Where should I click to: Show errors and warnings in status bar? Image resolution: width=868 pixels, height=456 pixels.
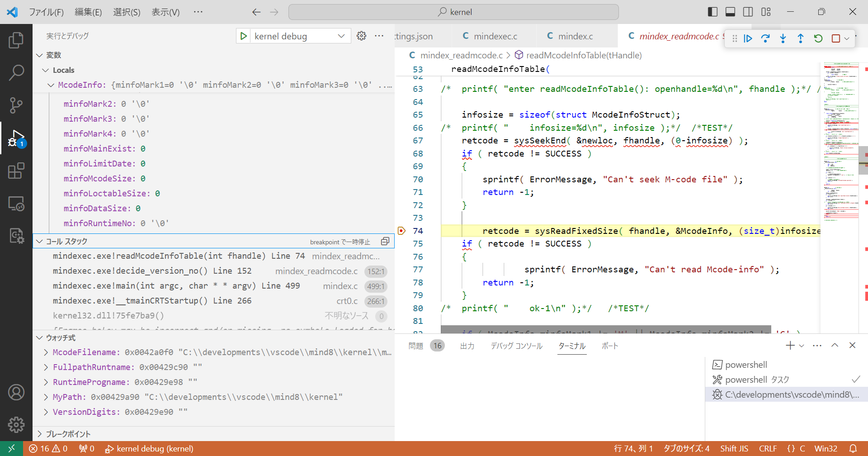tap(48, 448)
